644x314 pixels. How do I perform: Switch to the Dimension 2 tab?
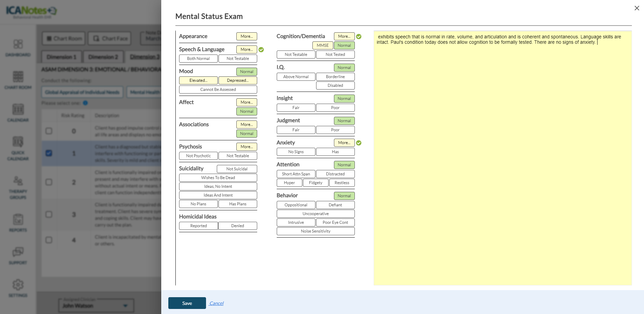pos(103,57)
